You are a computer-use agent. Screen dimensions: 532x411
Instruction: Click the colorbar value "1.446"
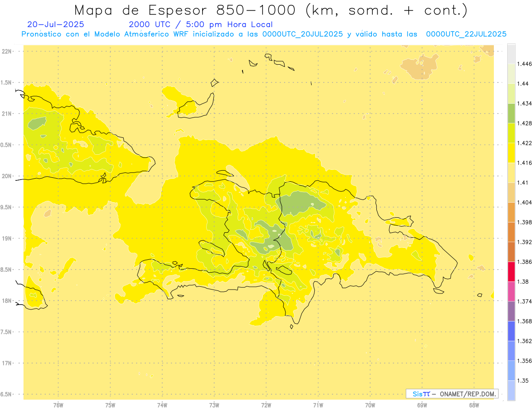point(525,64)
